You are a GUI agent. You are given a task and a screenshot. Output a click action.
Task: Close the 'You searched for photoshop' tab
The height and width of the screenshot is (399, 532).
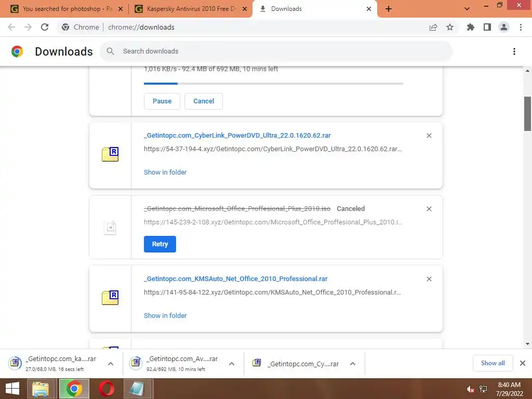(x=121, y=9)
